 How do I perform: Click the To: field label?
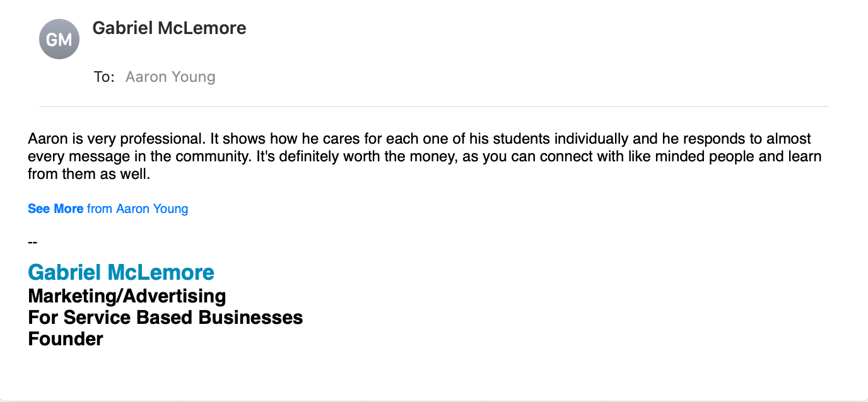[104, 77]
